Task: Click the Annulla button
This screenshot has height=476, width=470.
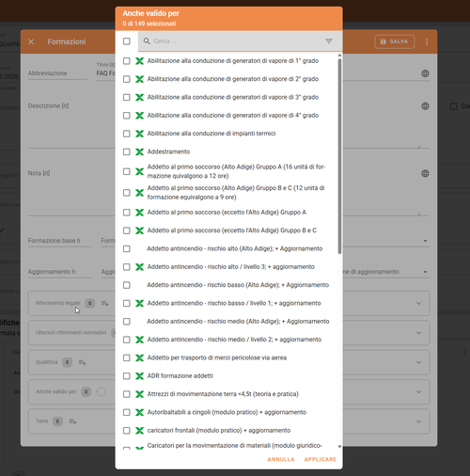Action: coord(281,459)
